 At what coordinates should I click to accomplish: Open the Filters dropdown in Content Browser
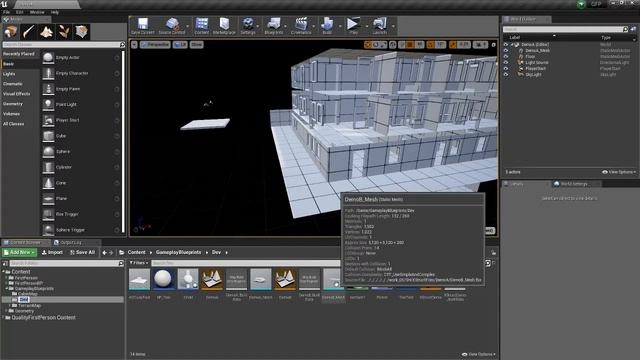[139, 263]
